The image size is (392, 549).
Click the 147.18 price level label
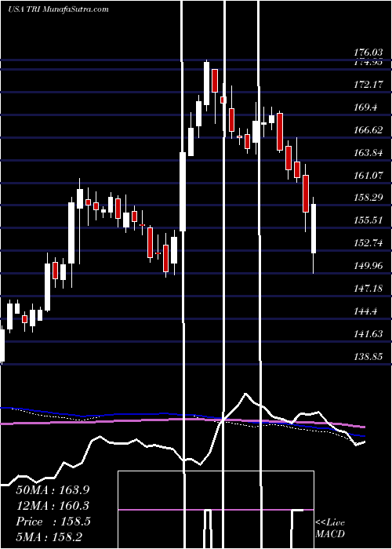click(x=368, y=289)
